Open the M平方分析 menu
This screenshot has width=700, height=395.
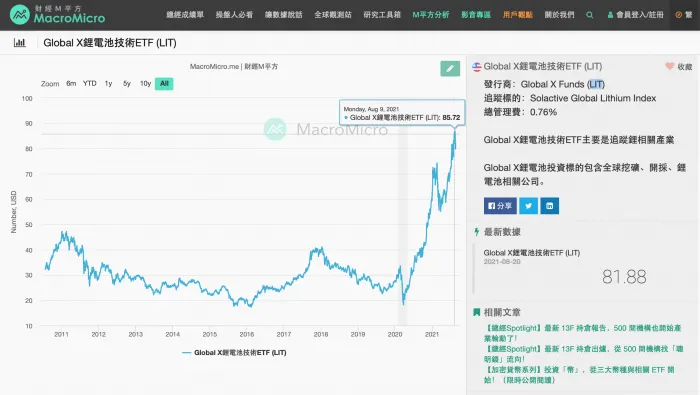coord(430,15)
